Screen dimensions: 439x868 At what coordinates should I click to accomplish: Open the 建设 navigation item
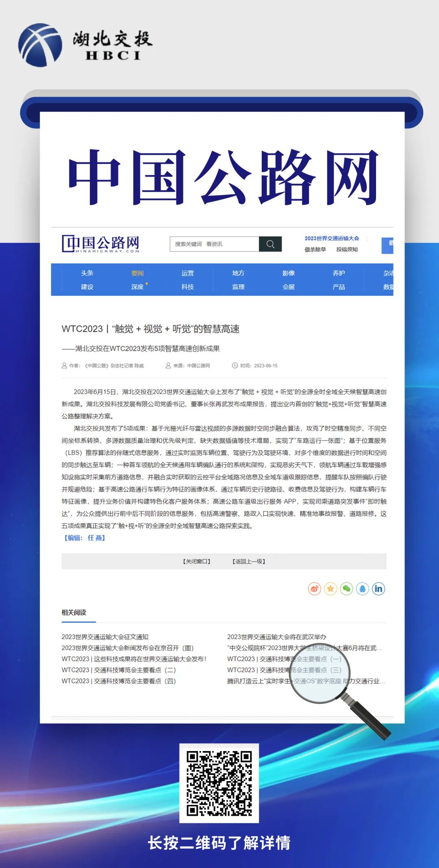87,287
